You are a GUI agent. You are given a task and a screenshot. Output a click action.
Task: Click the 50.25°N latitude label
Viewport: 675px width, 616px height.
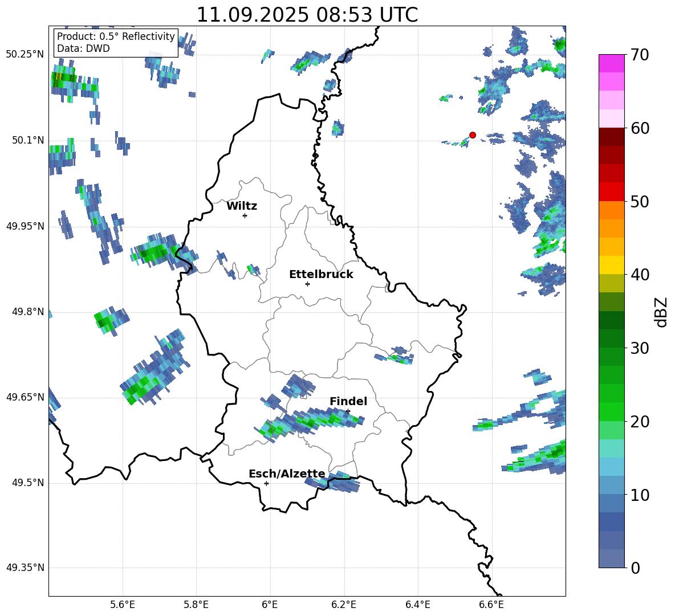[25, 55]
